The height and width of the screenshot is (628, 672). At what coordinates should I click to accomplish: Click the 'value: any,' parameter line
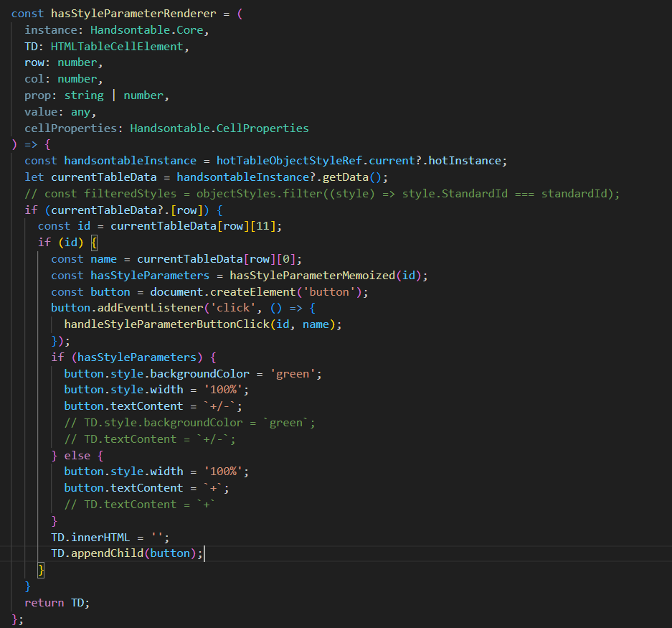(60, 112)
